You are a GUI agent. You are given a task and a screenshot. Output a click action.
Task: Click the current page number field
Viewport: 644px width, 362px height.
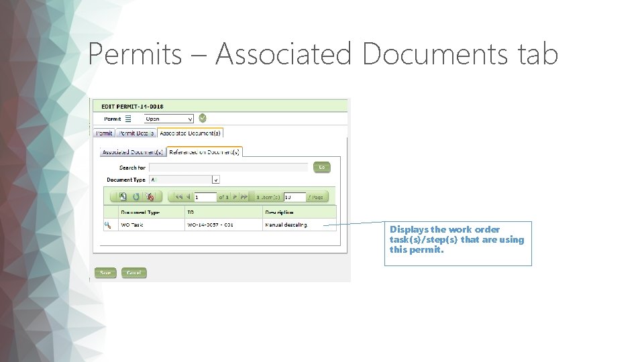pyautogui.click(x=205, y=197)
